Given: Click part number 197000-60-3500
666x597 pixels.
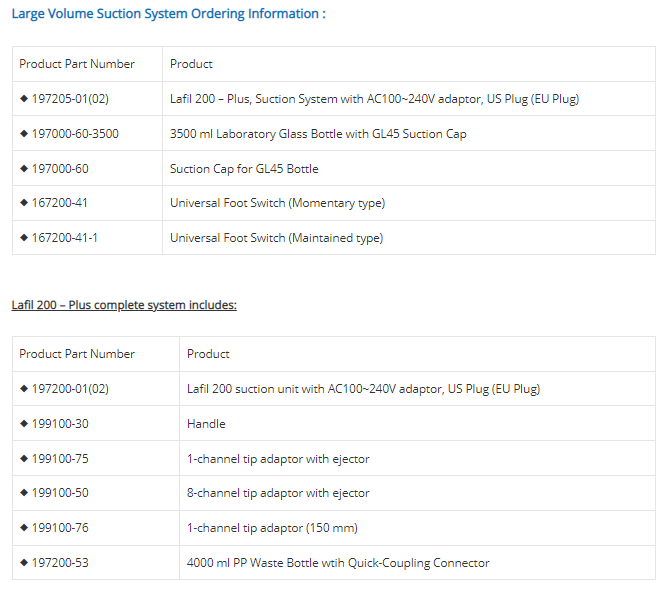Looking at the screenshot, I should tap(75, 134).
